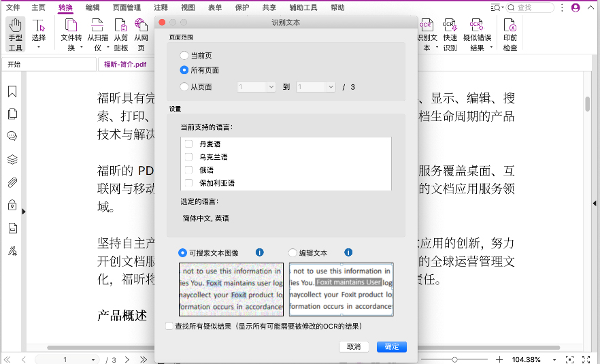Click the Preflight (印前检查) icon

(x=510, y=34)
